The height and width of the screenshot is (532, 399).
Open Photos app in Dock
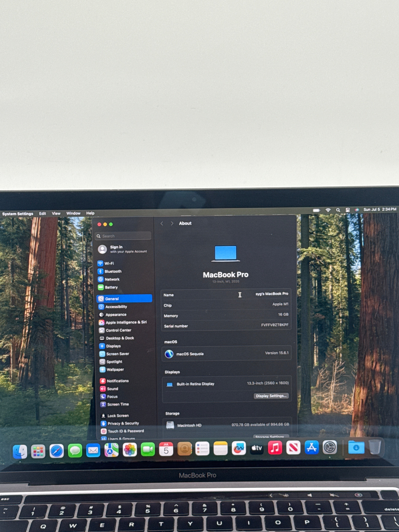[130, 450]
